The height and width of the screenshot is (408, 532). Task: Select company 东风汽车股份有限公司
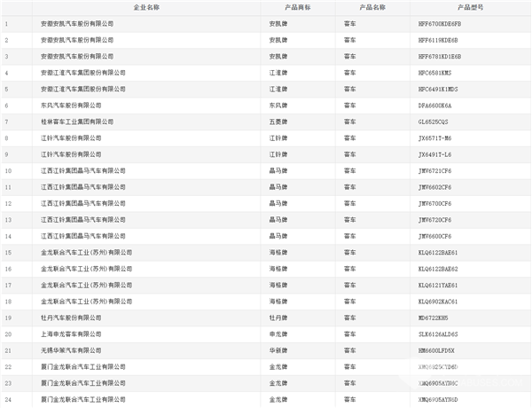pos(74,105)
